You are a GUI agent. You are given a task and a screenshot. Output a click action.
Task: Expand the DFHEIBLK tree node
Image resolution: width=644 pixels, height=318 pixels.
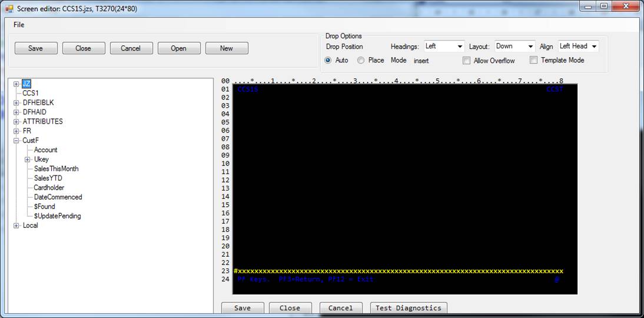(16, 102)
